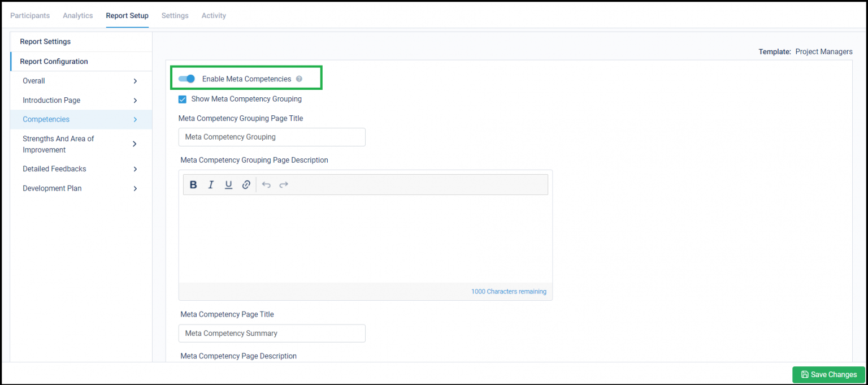The image size is (868, 385).
Task: Click the Meta Competency Page Title input field
Action: pos(272,333)
